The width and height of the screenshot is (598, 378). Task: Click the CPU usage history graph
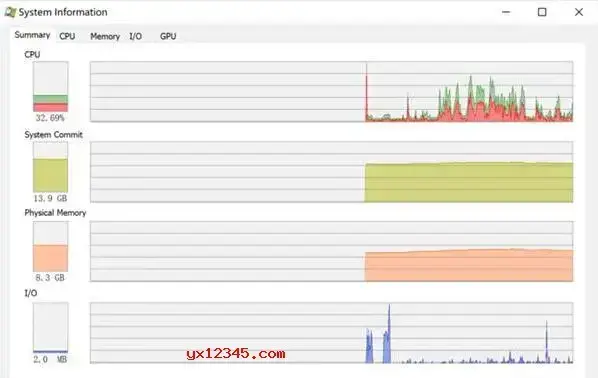[x=331, y=92]
